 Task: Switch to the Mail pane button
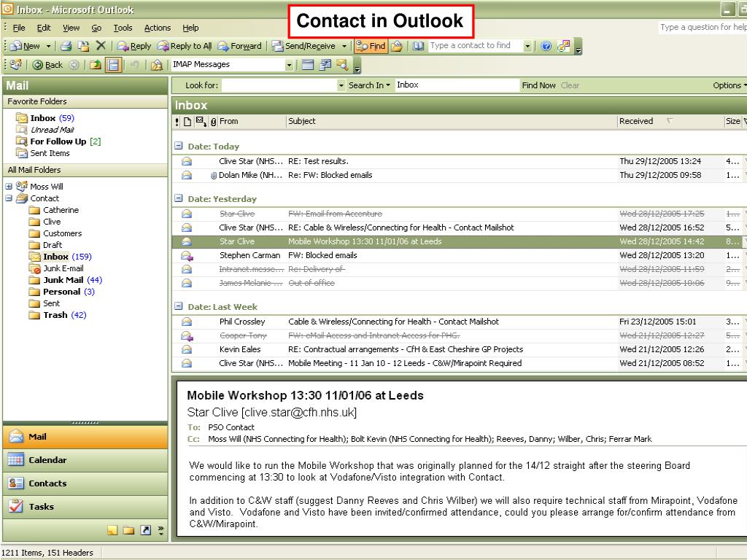85,437
